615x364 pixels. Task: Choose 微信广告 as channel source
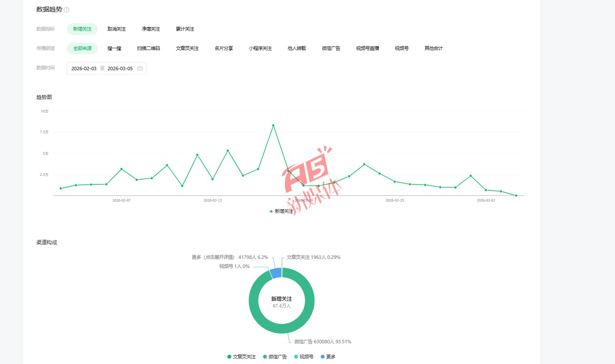[331, 48]
